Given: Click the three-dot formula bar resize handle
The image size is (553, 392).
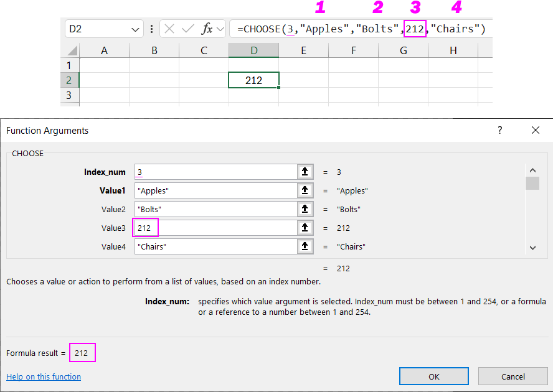Looking at the screenshot, I should click(x=152, y=29).
